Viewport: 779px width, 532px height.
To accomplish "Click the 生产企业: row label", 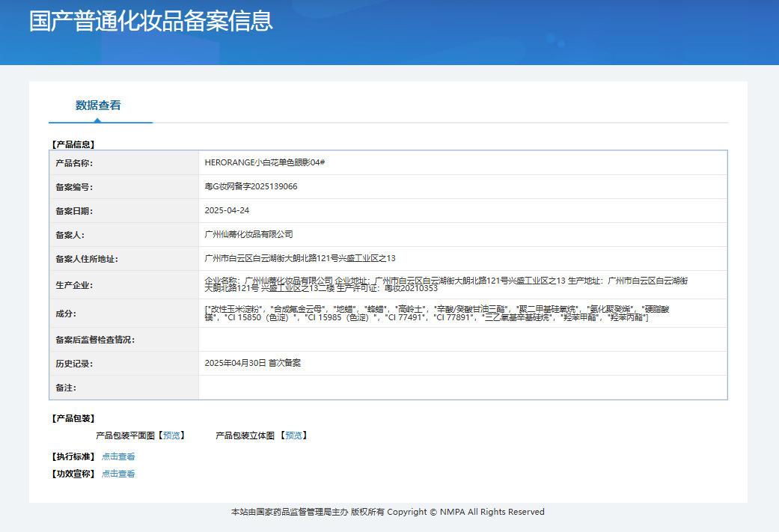I will click(x=74, y=285).
